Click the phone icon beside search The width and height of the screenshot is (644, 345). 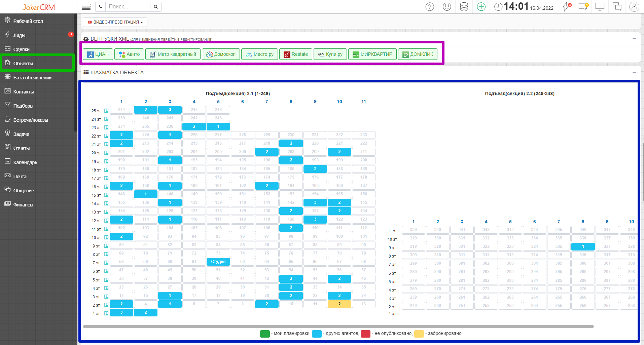pos(100,7)
